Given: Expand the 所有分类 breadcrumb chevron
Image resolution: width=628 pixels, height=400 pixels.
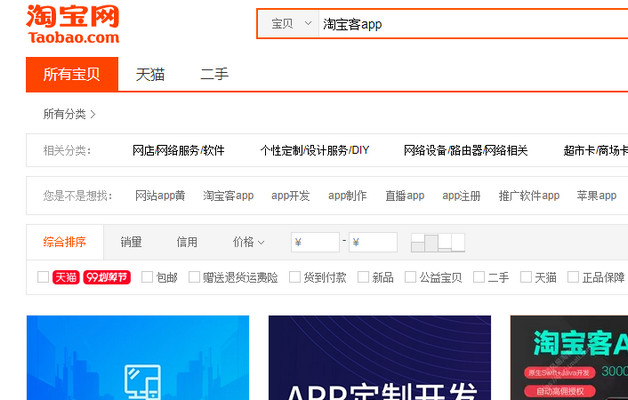Looking at the screenshot, I should [93, 115].
